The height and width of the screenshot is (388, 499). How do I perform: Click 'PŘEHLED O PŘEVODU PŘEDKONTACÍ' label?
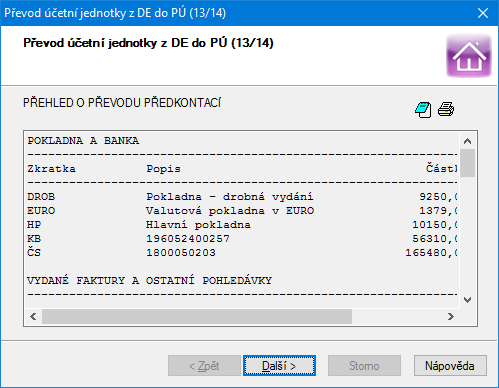pos(122,103)
